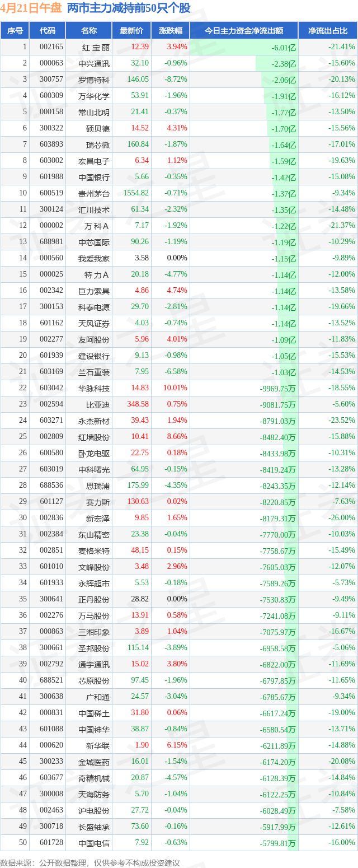This screenshot has height=868, width=358.
Task: Click stock name 奇精机械
Action: point(94,778)
